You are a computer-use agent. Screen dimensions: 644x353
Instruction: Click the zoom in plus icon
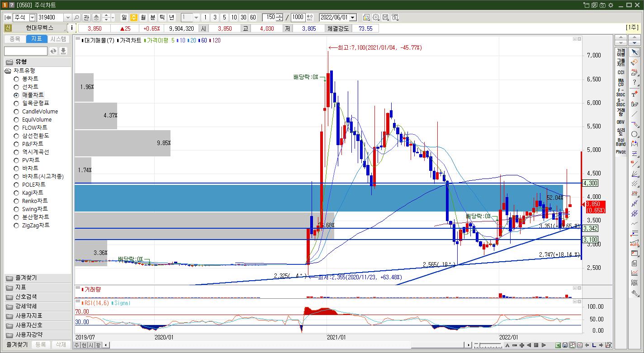click(x=522, y=345)
